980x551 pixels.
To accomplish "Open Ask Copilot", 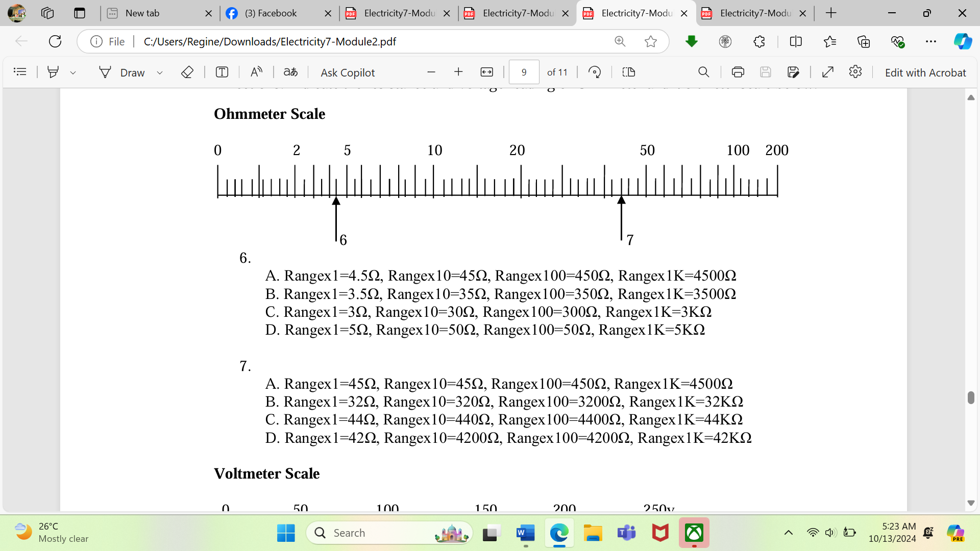I will (x=348, y=72).
